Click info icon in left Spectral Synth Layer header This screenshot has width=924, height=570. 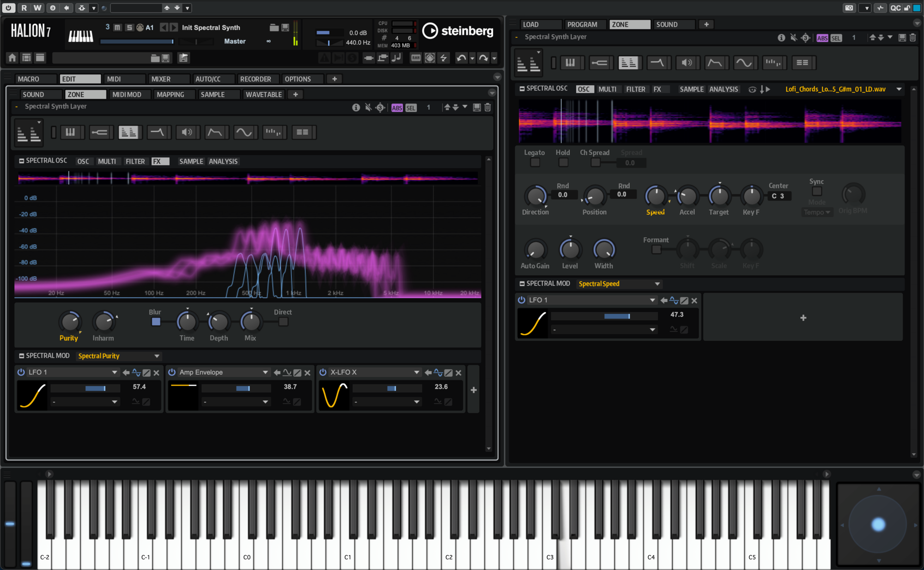[356, 108]
